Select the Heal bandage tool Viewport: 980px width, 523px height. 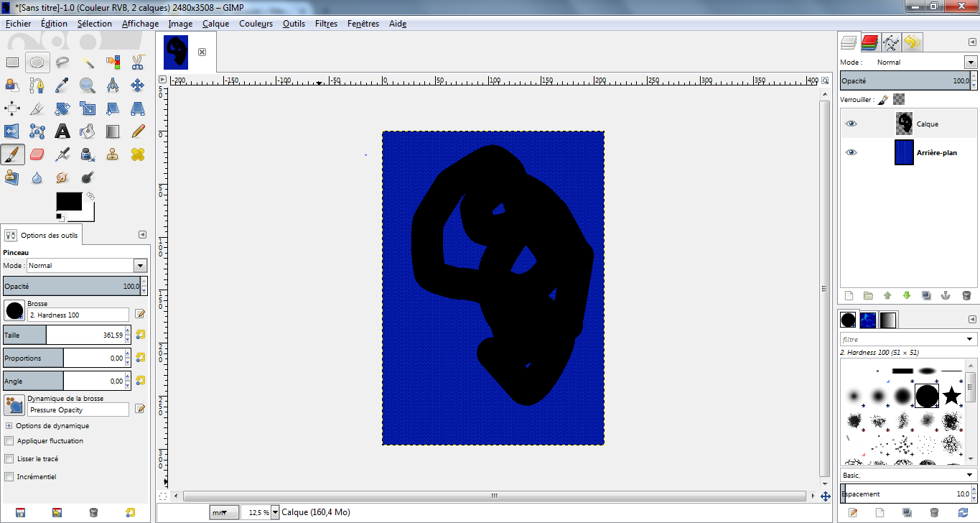coord(138,154)
